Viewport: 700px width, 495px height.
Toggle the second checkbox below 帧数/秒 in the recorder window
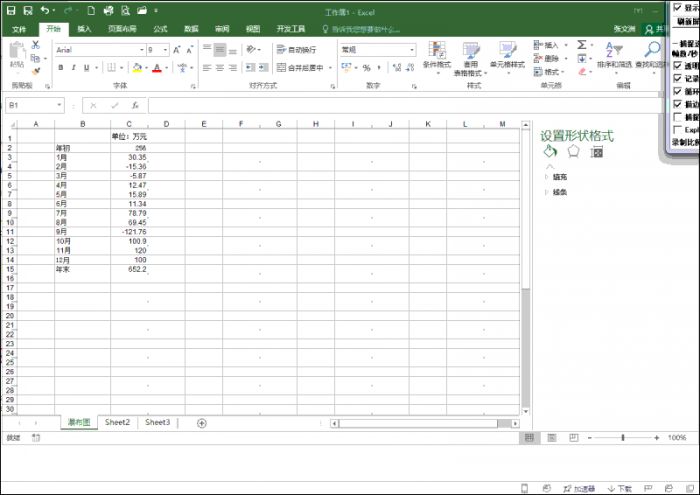pyautogui.click(x=678, y=78)
